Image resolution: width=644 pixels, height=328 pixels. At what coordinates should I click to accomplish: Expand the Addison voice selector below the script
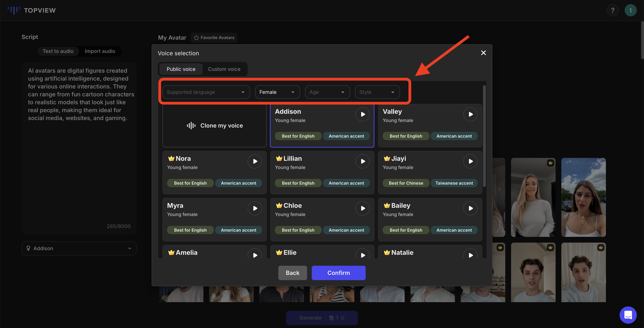coord(79,248)
